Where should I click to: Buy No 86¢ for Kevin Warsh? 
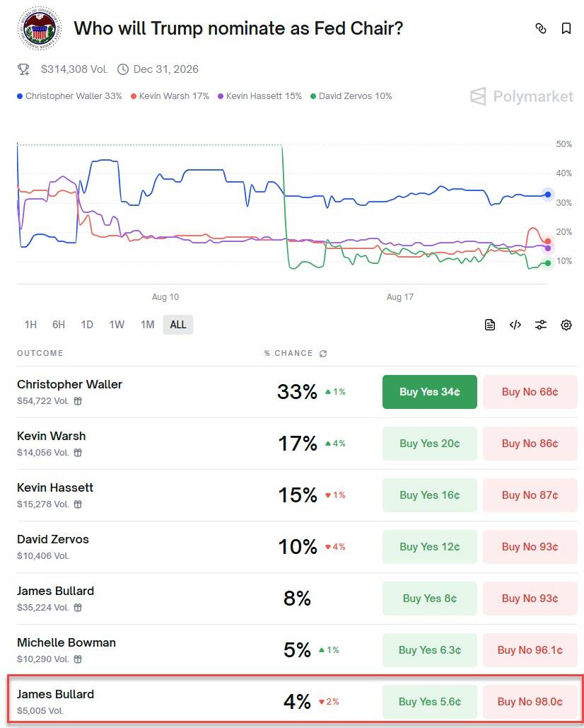(530, 444)
